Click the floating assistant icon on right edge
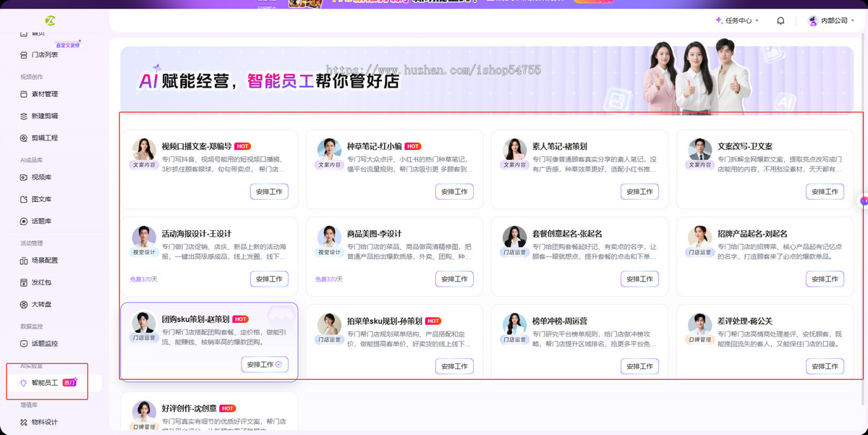The height and width of the screenshot is (435, 868). 863,200
